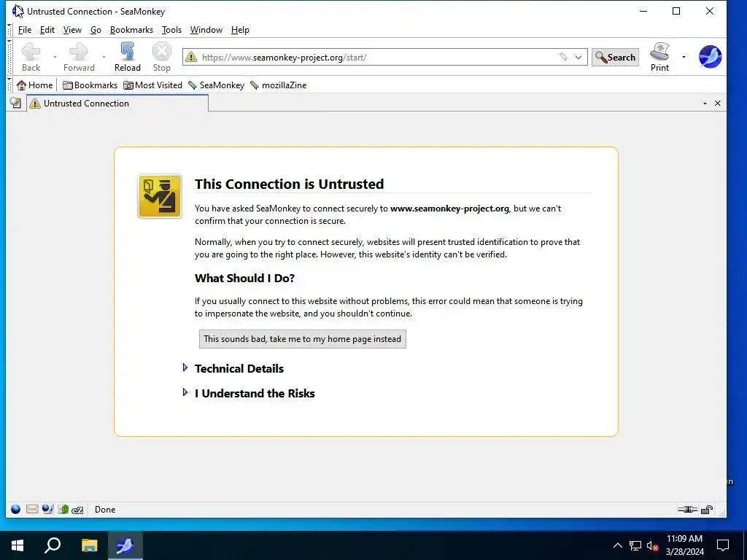Toggle online/offline connection status icon
Screen dimensions: 747x560
687,510
